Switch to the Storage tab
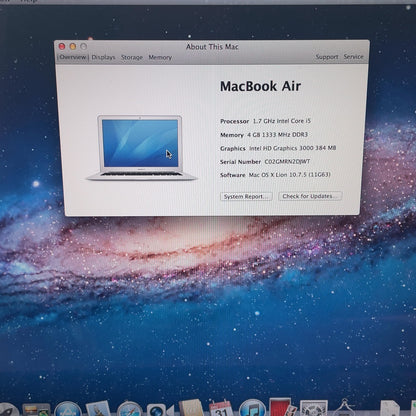 132,57
